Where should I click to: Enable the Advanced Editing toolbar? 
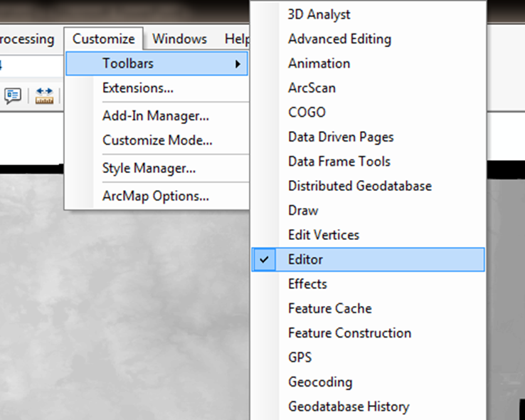[368, 39]
